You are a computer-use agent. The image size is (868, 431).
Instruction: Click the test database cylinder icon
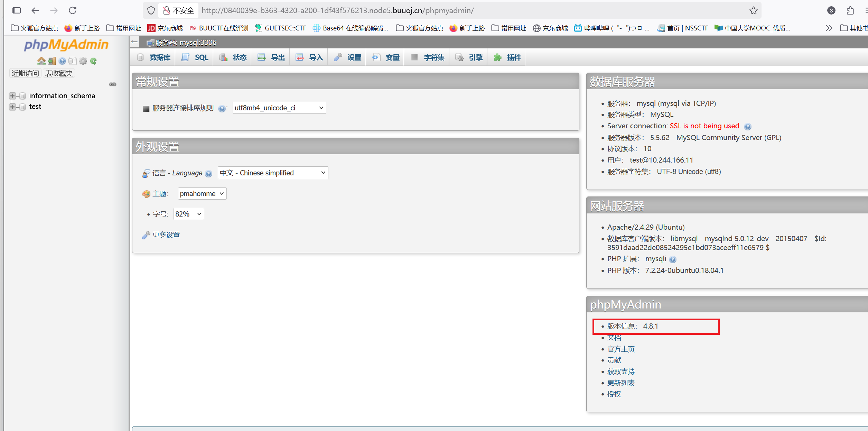coord(22,107)
